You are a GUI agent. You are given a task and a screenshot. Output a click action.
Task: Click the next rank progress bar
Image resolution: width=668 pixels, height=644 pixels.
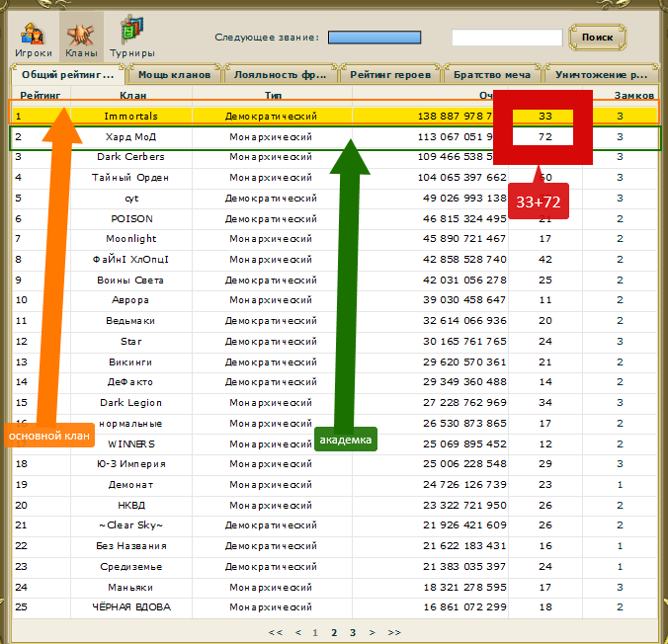(x=375, y=38)
